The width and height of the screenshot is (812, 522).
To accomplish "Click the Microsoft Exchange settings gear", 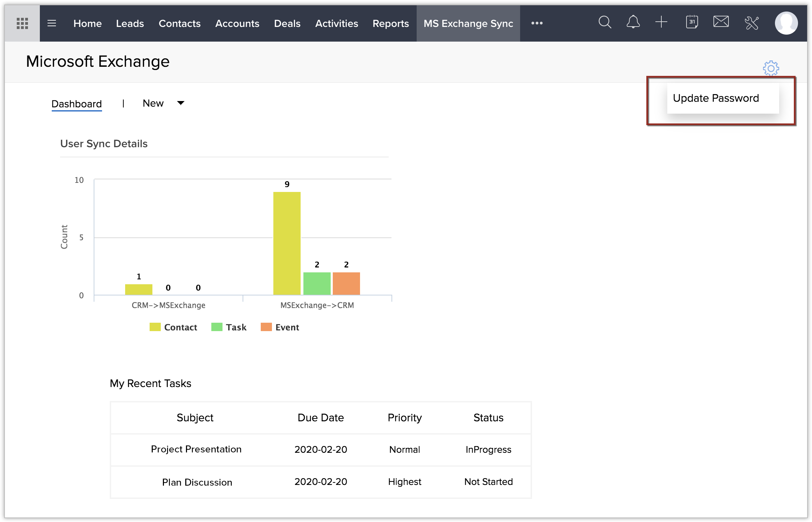I will pyautogui.click(x=771, y=69).
